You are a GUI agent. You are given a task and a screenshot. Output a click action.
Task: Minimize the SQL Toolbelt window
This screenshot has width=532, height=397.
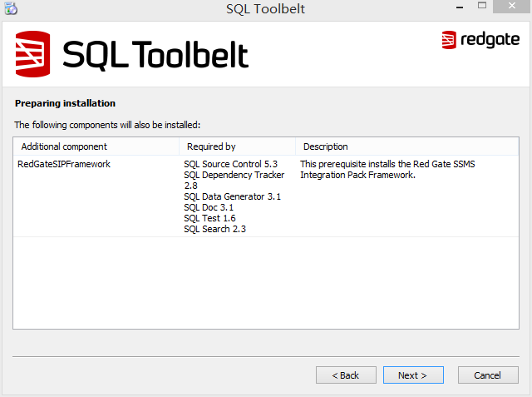460,7
